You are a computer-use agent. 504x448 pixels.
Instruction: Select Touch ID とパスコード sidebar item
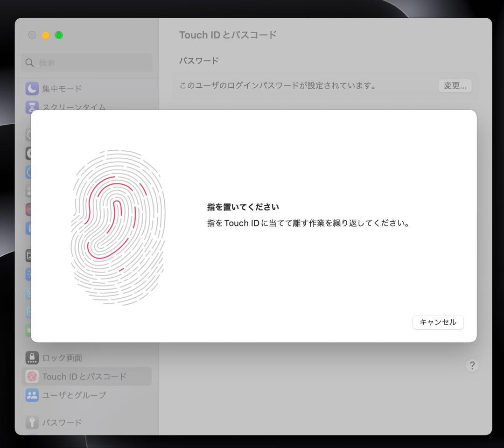[84, 377]
